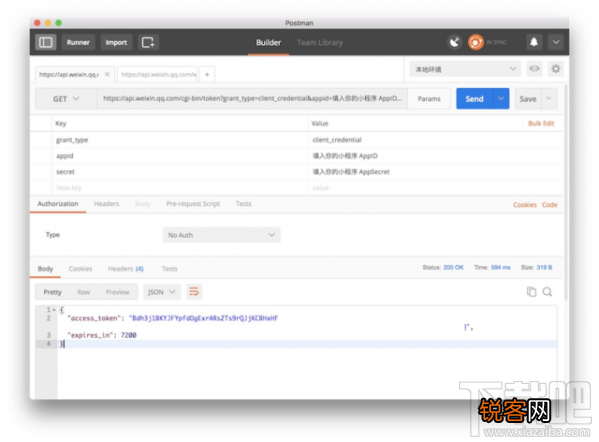Image resolution: width=599 pixels, height=442 pixels.
Task: Open the manage environments gear icon
Action: (x=555, y=69)
